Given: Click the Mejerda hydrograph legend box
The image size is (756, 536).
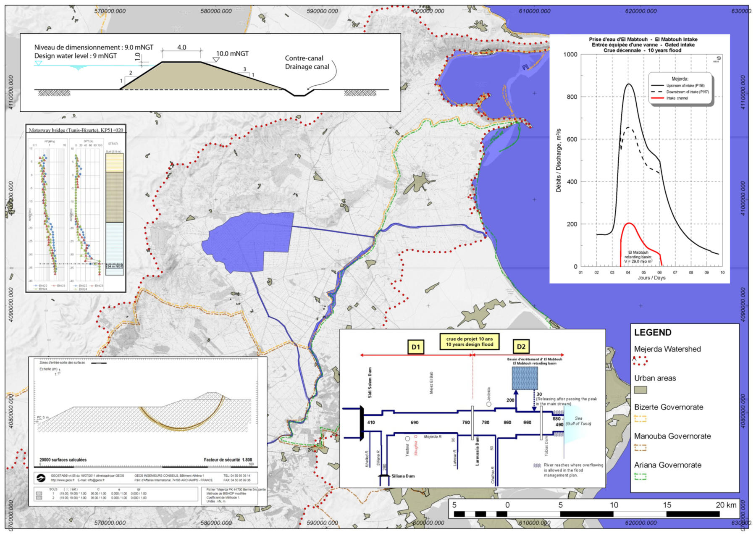Looking at the screenshot, I should tap(680, 89).
